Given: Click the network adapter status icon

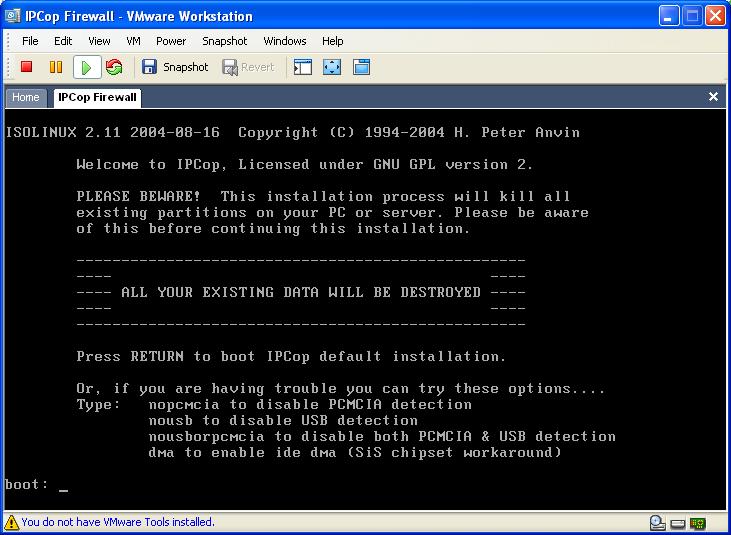Looking at the screenshot, I should click(x=697, y=522).
